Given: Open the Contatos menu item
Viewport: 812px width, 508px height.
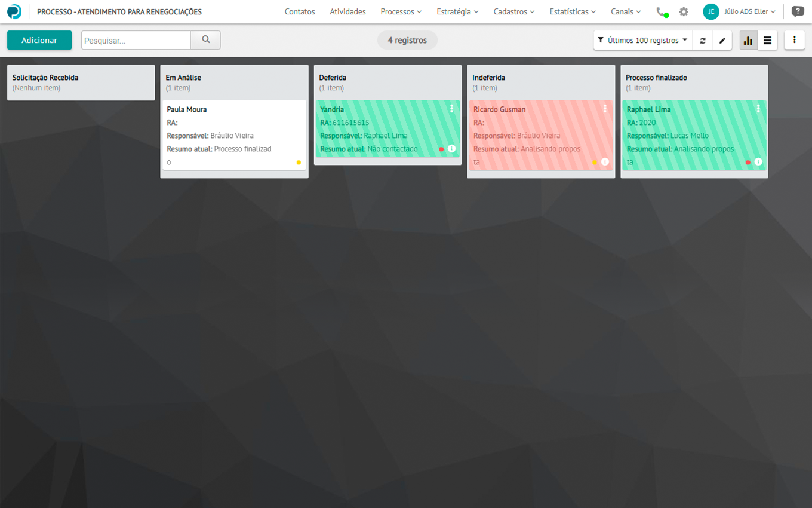Looking at the screenshot, I should pyautogui.click(x=300, y=12).
